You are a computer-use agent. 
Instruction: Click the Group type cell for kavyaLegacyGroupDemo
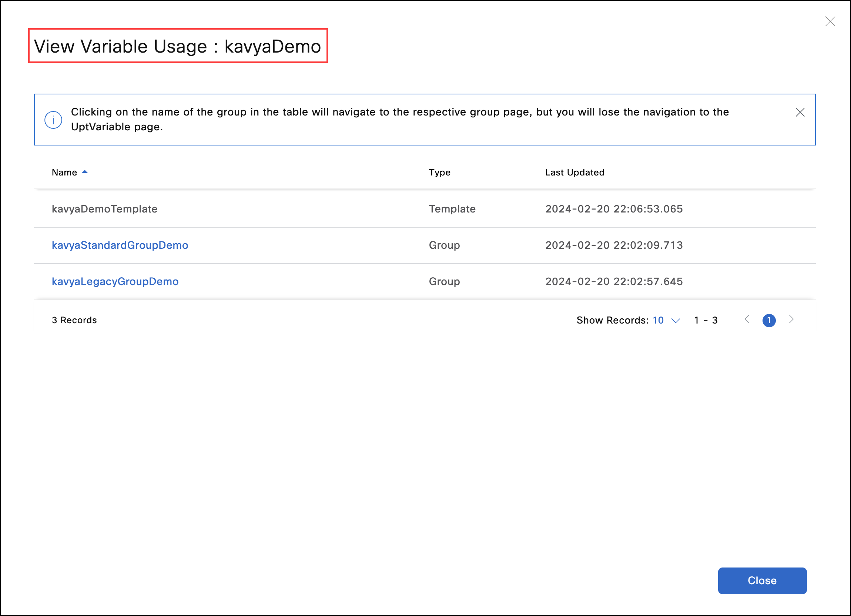[444, 282]
